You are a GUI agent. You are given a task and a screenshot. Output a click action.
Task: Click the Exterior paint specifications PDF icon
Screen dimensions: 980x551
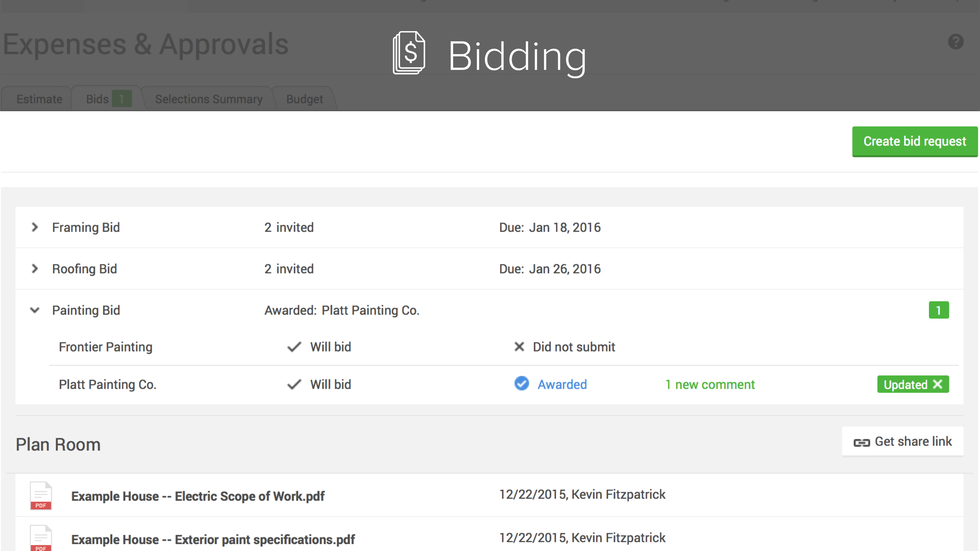tap(41, 538)
